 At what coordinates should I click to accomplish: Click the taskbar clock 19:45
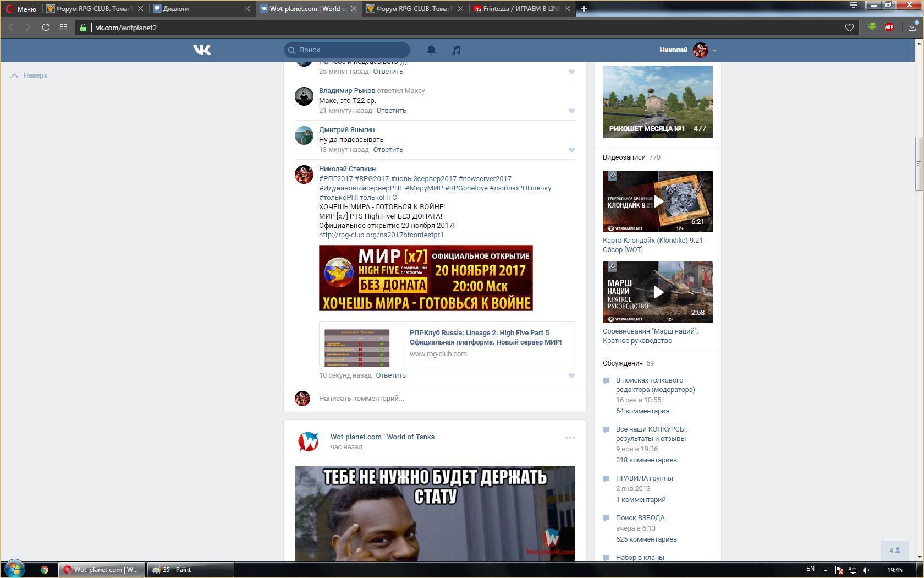[x=895, y=570]
